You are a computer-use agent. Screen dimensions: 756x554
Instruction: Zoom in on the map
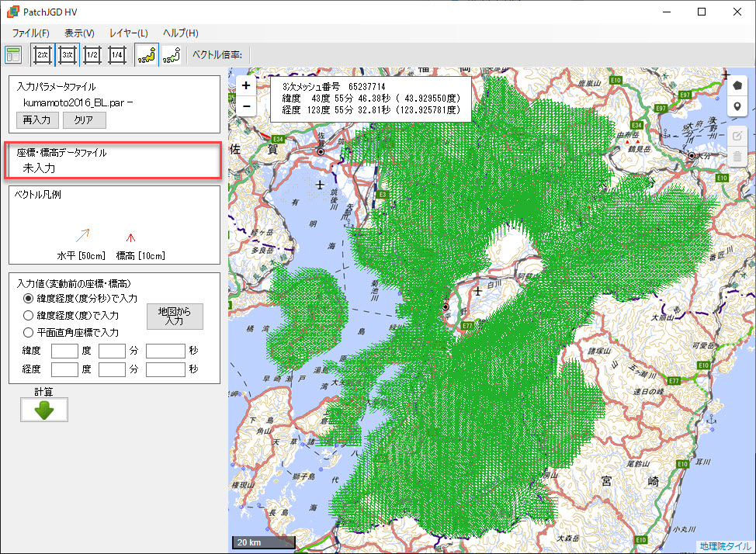click(246, 85)
